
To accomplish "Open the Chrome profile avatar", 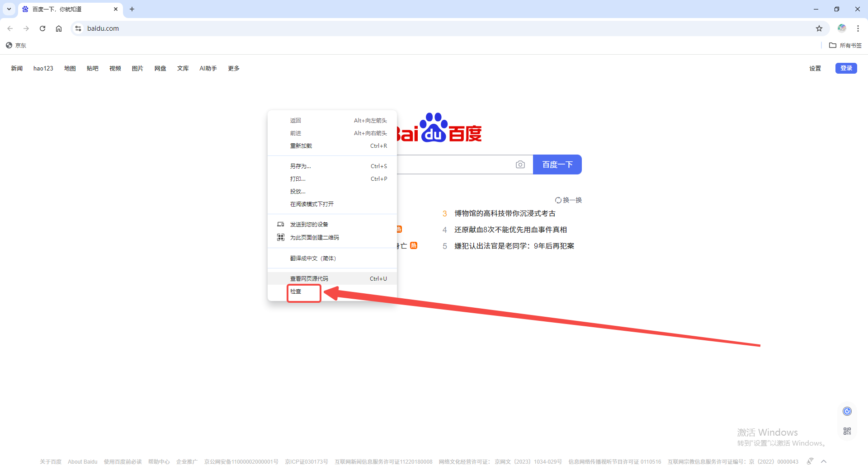I will pyautogui.click(x=842, y=28).
